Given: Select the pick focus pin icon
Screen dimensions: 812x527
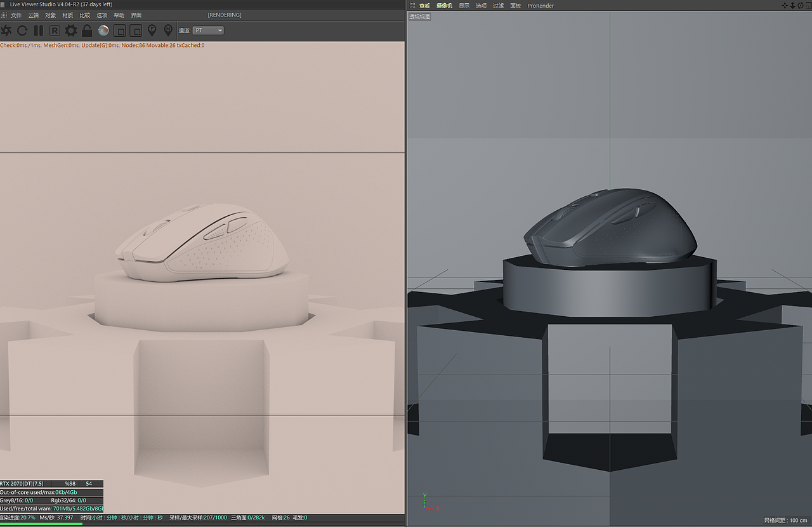Looking at the screenshot, I should pyautogui.click(x=152, y=30).
